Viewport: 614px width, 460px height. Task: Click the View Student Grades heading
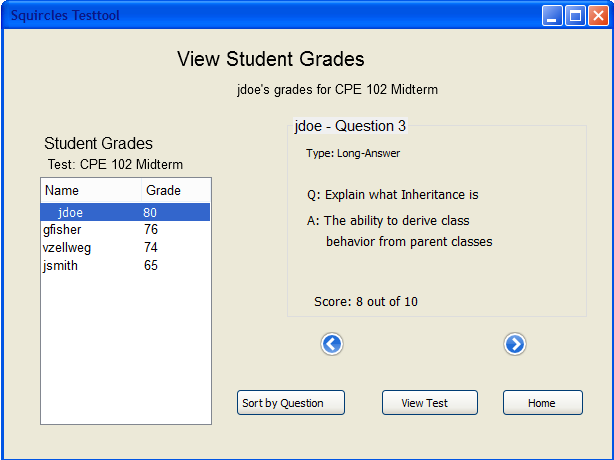click(270, 59)
